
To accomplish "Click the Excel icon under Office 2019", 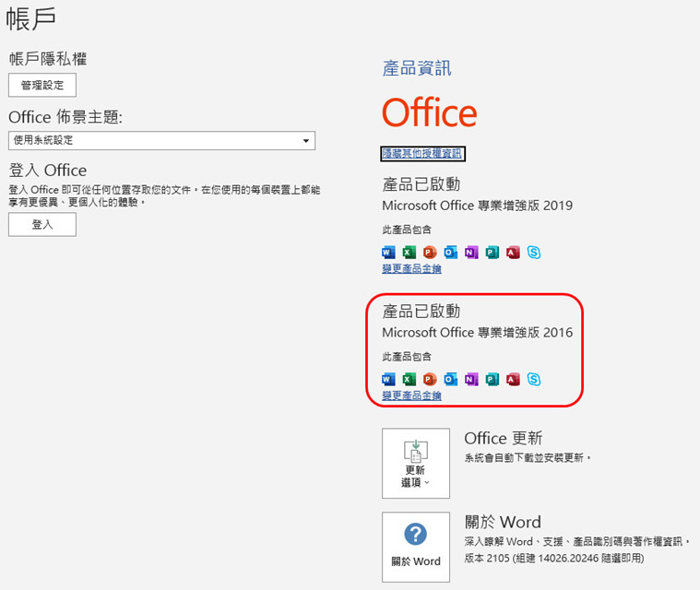I will tap(409, 252).
